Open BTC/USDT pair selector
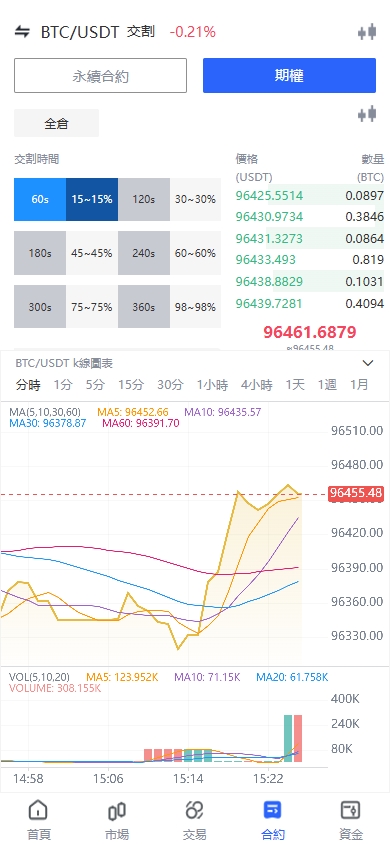The width and height of the screenshot is (390, 844). click(x=80, y=32)
